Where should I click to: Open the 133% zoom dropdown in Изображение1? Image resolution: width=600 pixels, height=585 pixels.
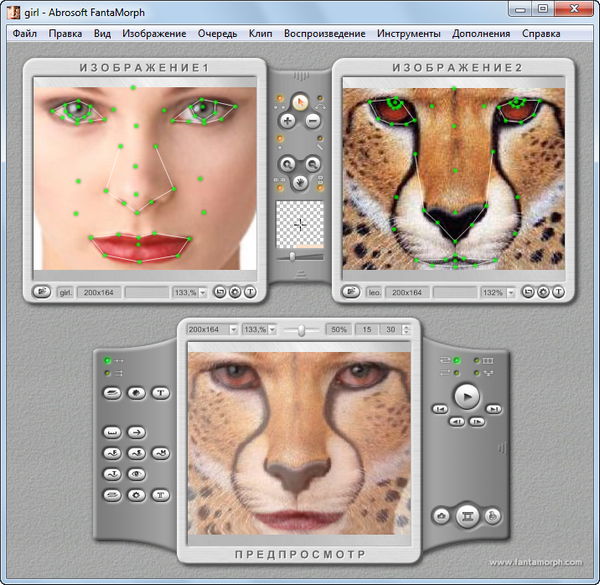click(x=203, y=293)
